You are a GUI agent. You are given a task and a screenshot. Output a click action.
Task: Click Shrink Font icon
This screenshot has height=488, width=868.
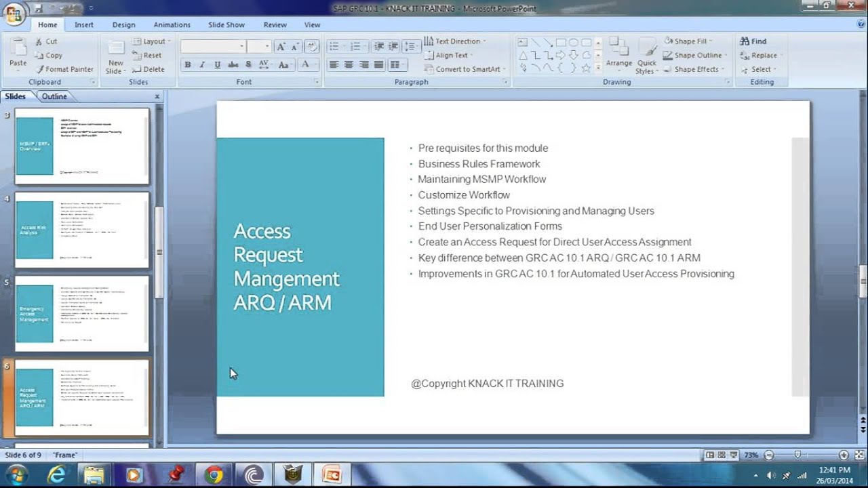(296, 47)
